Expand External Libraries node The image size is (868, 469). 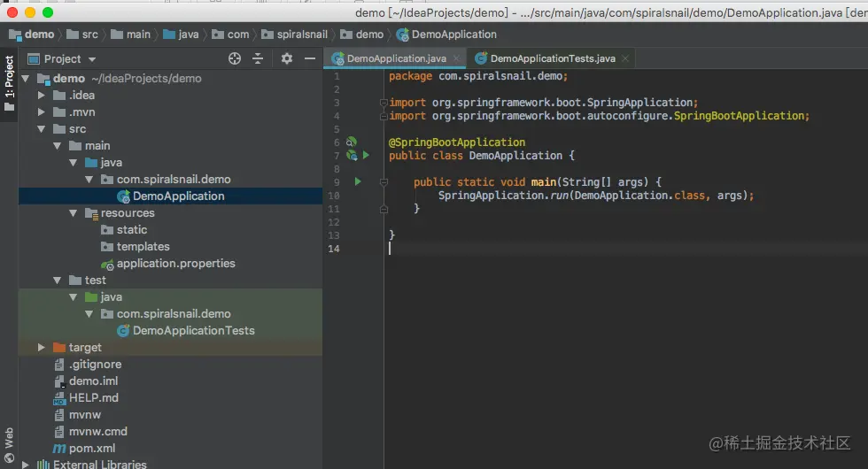[26, 465]
